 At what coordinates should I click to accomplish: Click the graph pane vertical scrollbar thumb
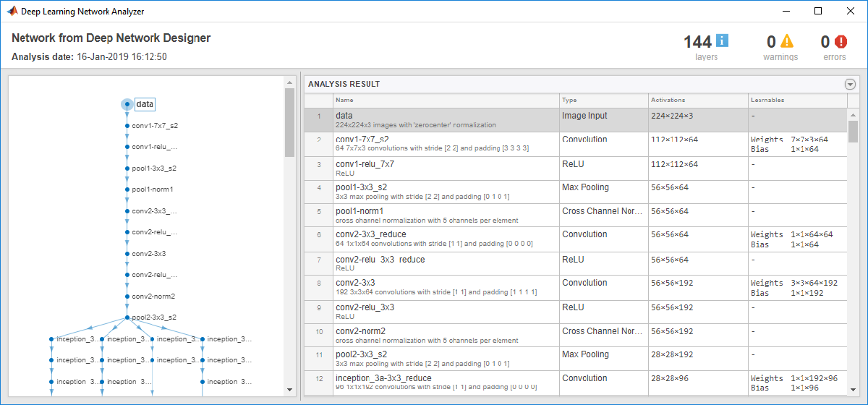[x=290, y=121]
